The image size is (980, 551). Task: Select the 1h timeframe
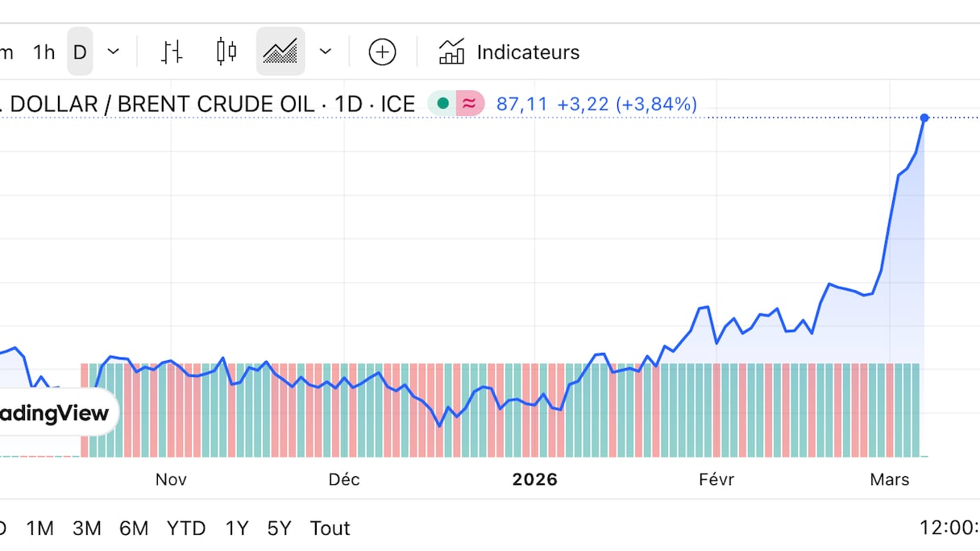click(44, 52)
